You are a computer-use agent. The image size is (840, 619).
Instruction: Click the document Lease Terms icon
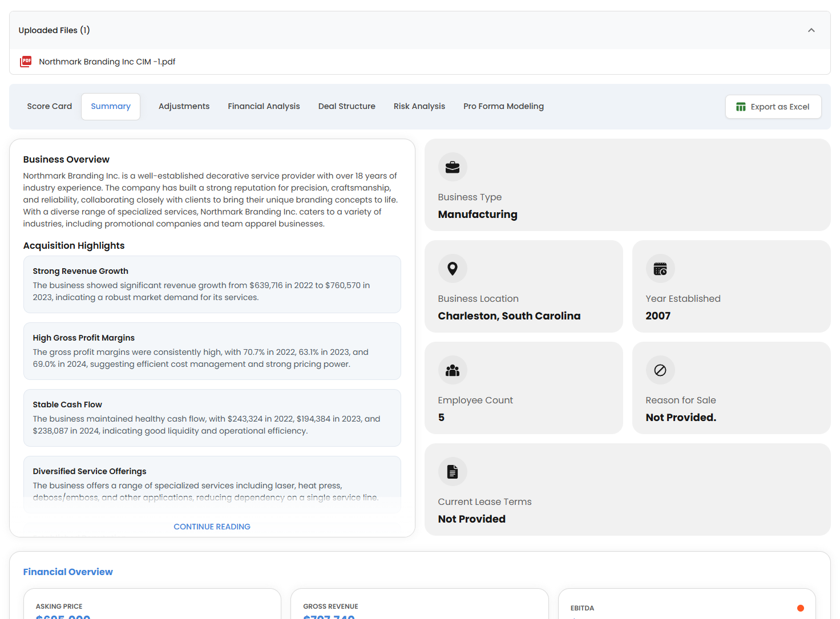(453, 472)
